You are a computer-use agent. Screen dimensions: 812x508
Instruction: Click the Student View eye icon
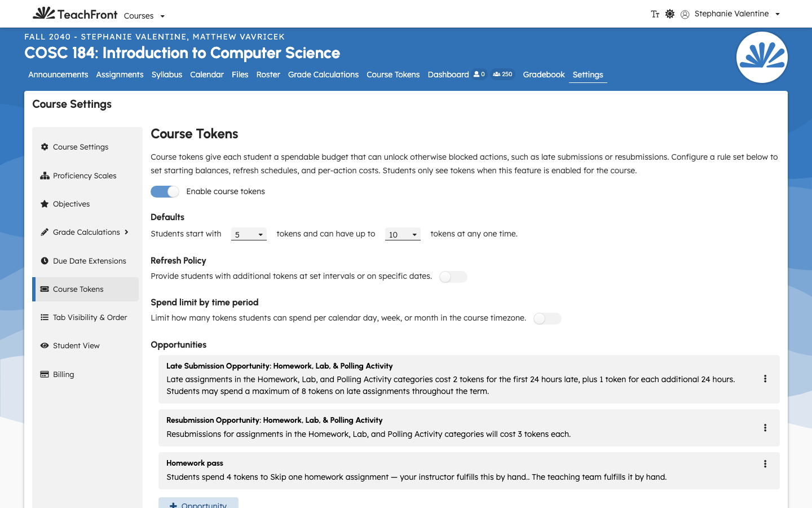click(x=45, y=345)
